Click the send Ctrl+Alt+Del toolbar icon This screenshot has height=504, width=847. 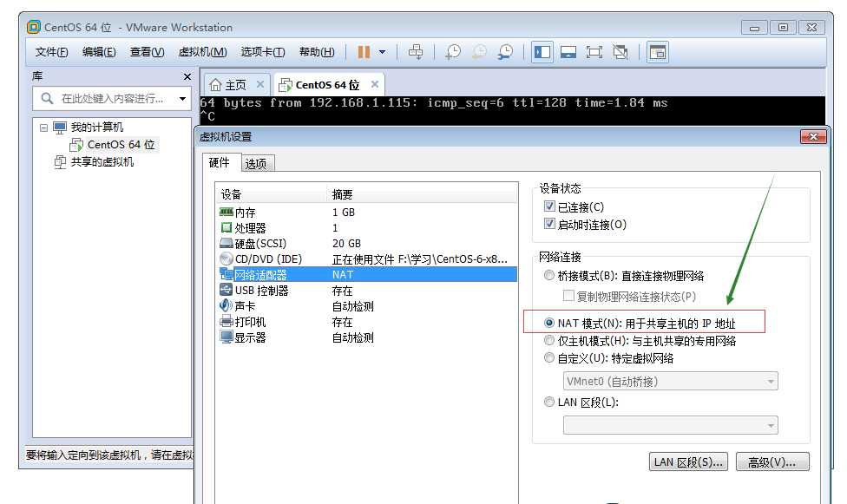416,52
